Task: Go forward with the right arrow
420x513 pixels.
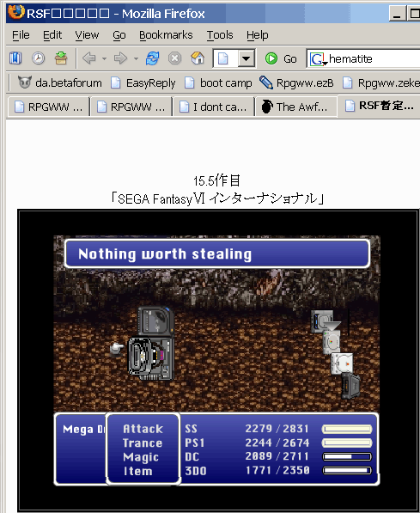Action: [120, 58]
